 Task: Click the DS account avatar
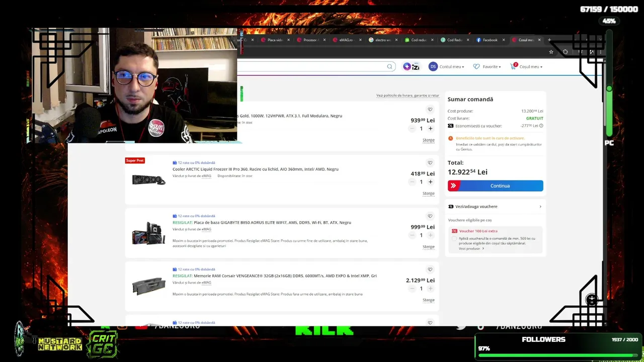(x=433, y=66)
